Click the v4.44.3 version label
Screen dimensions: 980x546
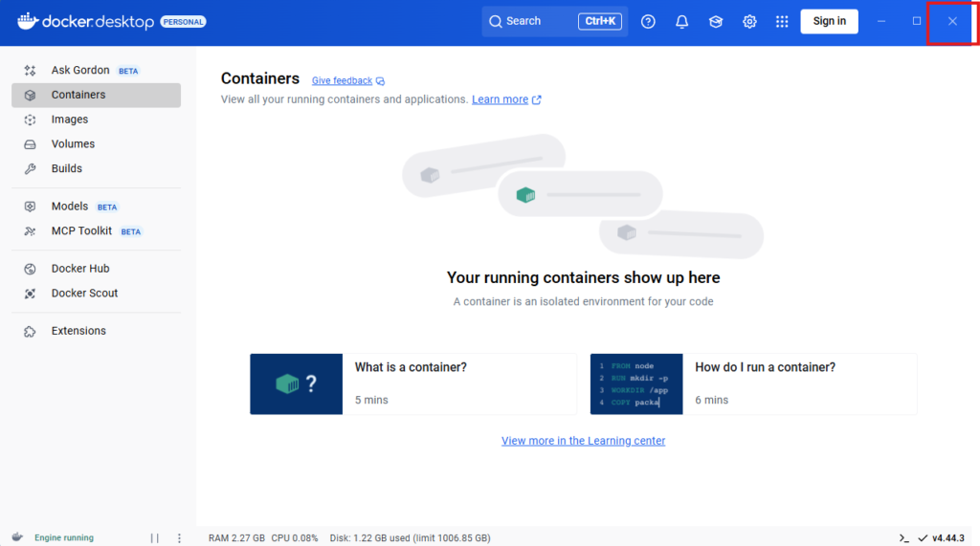pos(948,538)
